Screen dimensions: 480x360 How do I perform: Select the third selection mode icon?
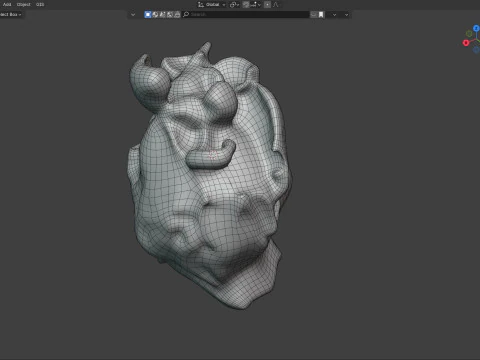point(162,14)
